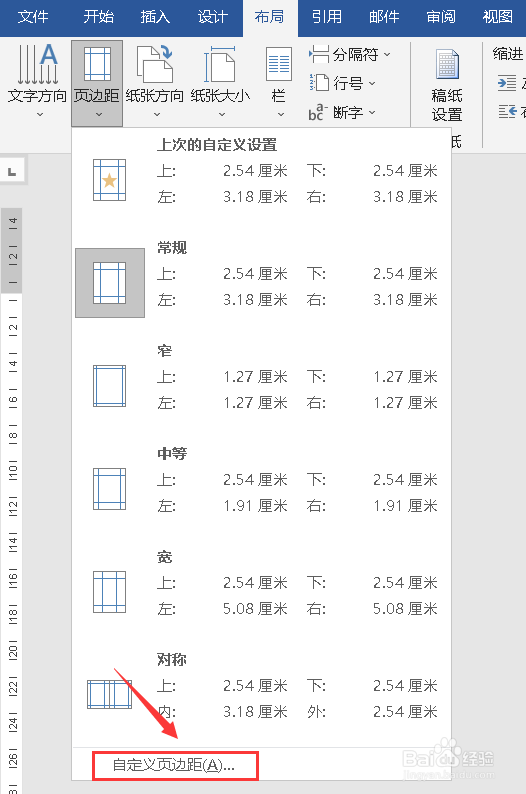Screen dimensions: 526x794
Task: Open the 引用 ribbon tab
Action: coord(327,17)
